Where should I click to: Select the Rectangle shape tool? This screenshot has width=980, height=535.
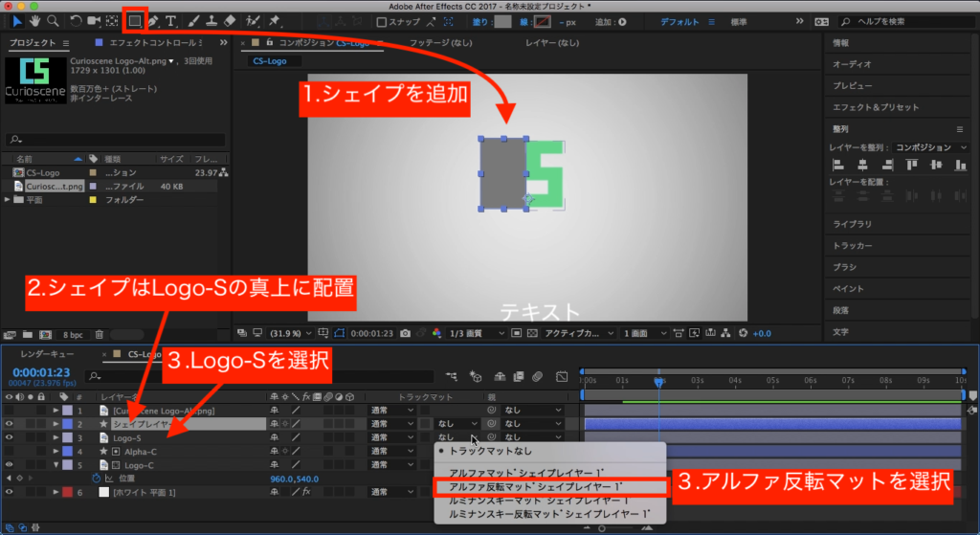click(135, 20)
